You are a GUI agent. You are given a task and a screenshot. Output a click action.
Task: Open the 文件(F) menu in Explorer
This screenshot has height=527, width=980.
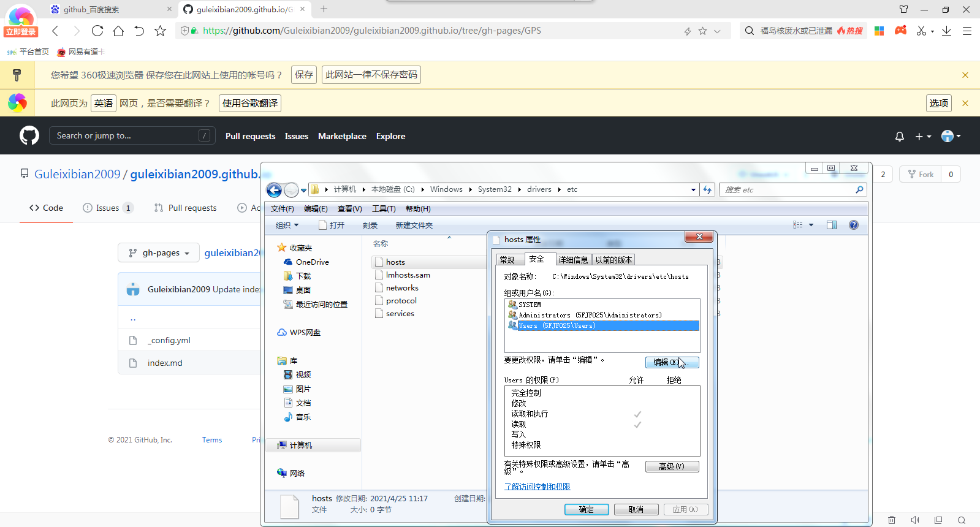click(283, 209)
